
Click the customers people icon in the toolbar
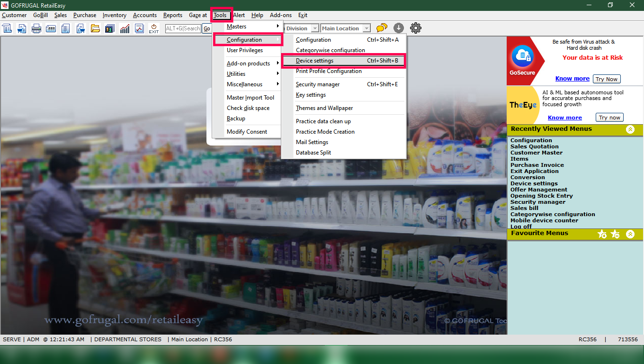pyautogui.click(x=110, y=28)
